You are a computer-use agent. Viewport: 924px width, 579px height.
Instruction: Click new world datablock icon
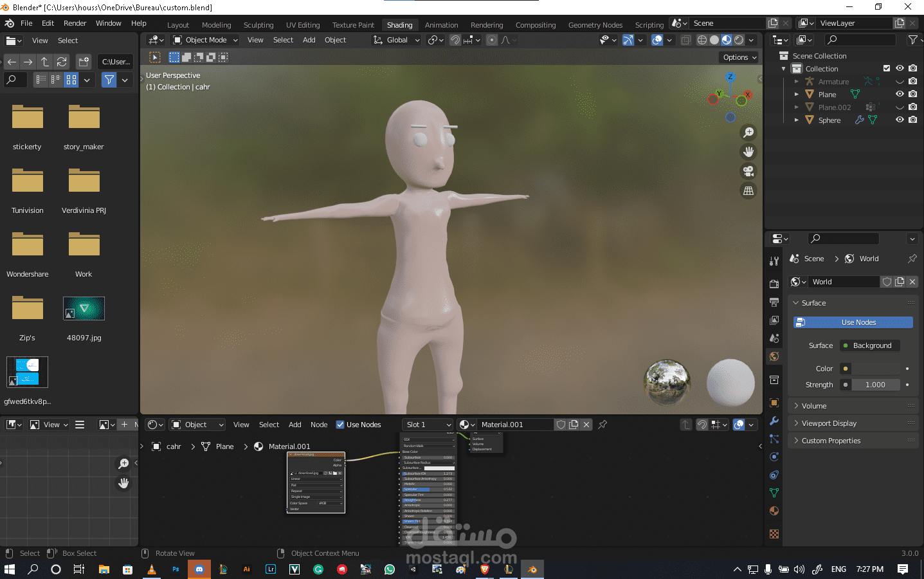[900, 282]
